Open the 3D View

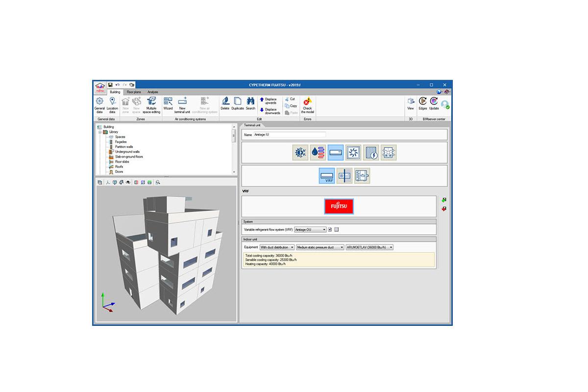[x=411, y=104]
